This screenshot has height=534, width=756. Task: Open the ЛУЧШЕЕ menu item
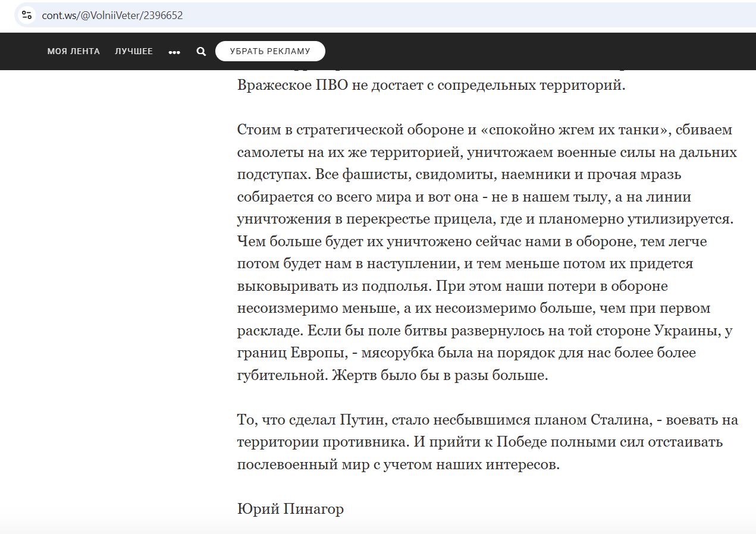tap(134, 51)
